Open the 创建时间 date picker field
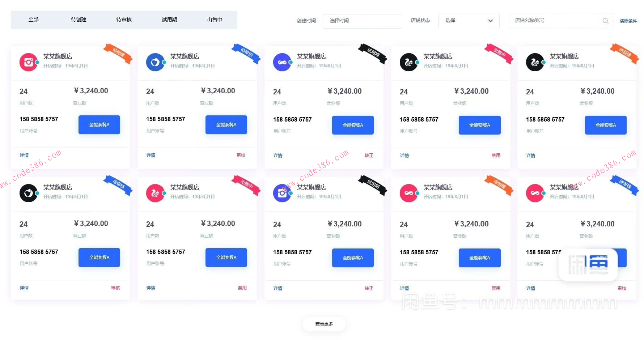644x340 pixels. pyautogui.click(x=362, y=21)
